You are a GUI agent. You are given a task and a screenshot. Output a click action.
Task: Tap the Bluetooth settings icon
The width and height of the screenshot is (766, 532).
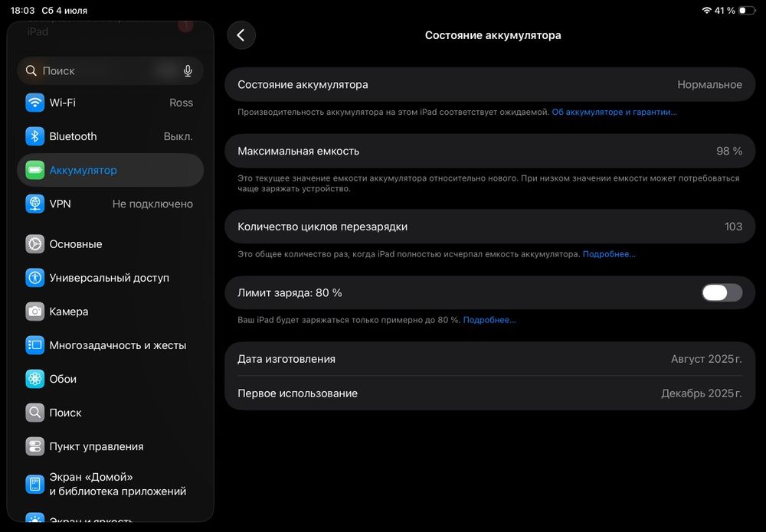click(x=34, y=136)
